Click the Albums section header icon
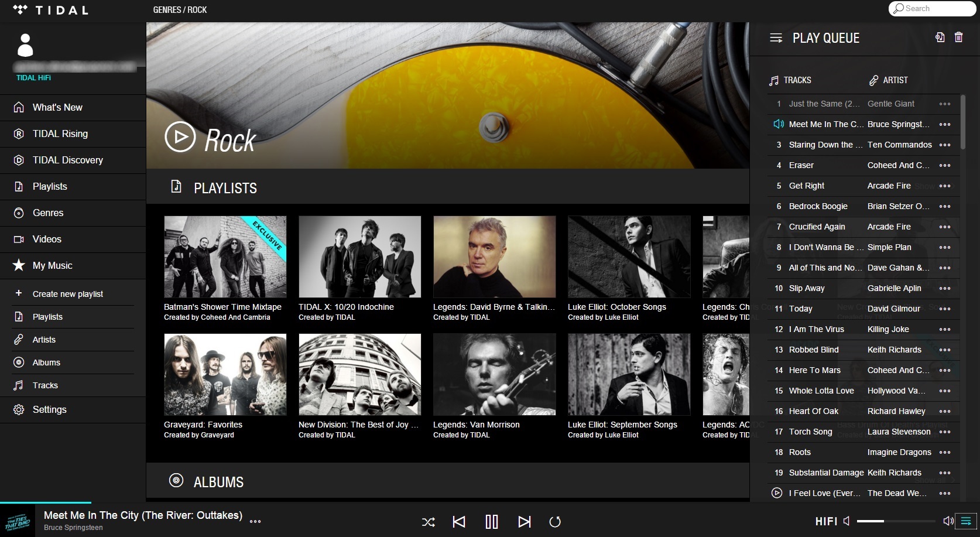 (176, 480)
